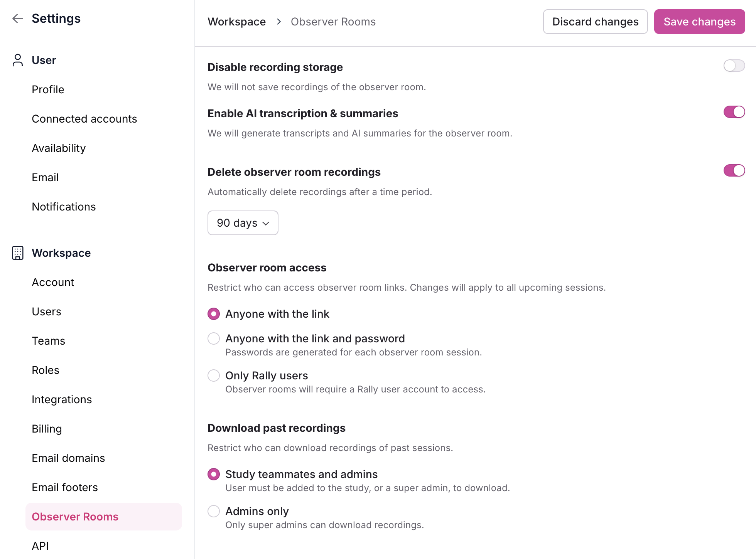Open Integrations settings in sidebar
The width and height of the screenshot is (756, 559).
point(62,399)
